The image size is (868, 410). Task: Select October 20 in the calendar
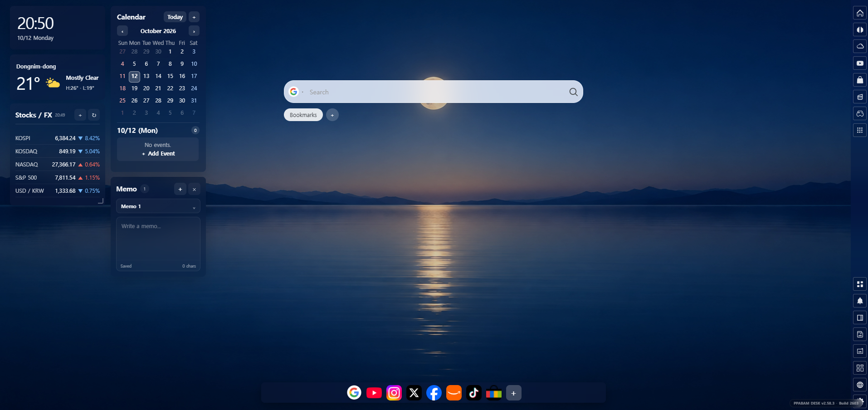[x=146, y=88]
